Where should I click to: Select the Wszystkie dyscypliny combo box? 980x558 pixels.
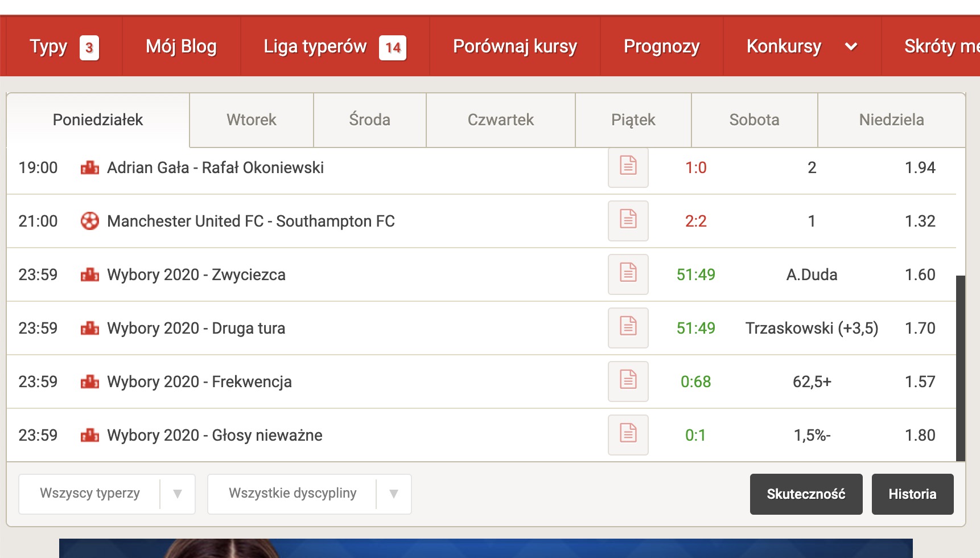coord(310,494)
